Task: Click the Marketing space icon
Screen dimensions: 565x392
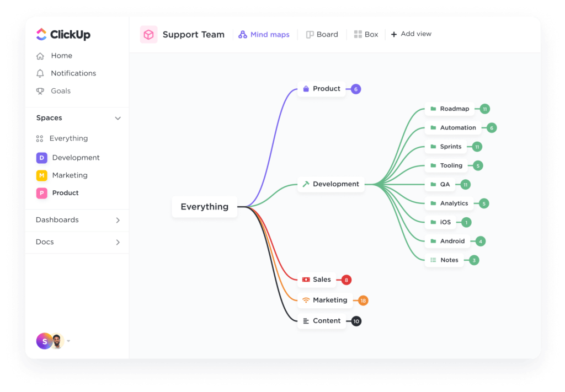Action: pos(41,175)
